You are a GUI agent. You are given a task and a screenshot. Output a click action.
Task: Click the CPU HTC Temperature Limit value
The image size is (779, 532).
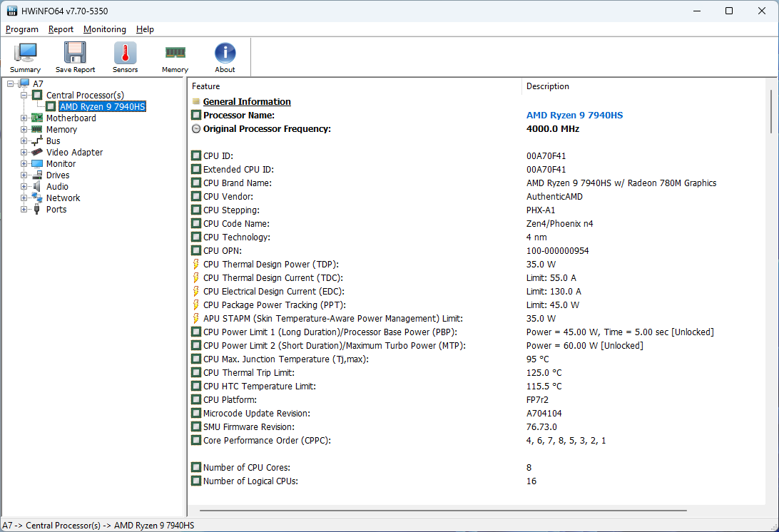544,387
